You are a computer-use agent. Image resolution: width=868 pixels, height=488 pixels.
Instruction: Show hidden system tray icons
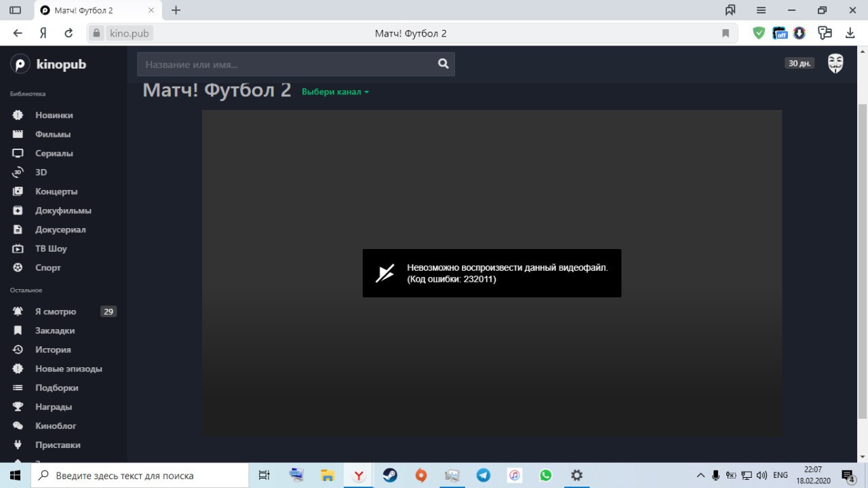click(x=701, y=475)
